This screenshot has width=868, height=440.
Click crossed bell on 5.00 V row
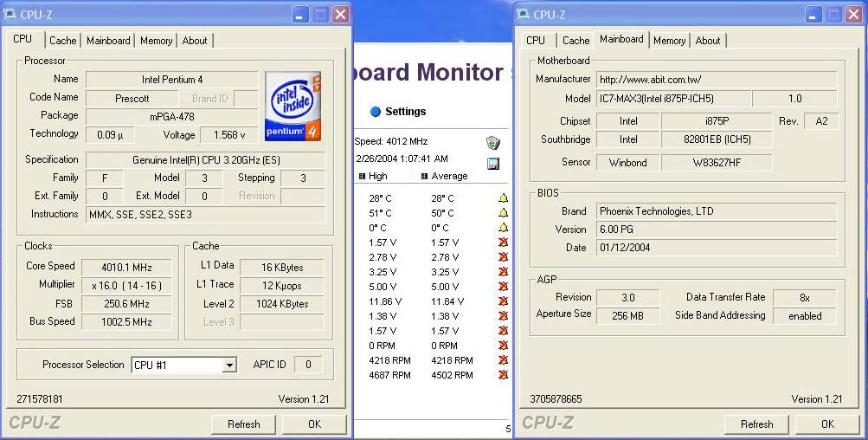[x=503, y=287]
